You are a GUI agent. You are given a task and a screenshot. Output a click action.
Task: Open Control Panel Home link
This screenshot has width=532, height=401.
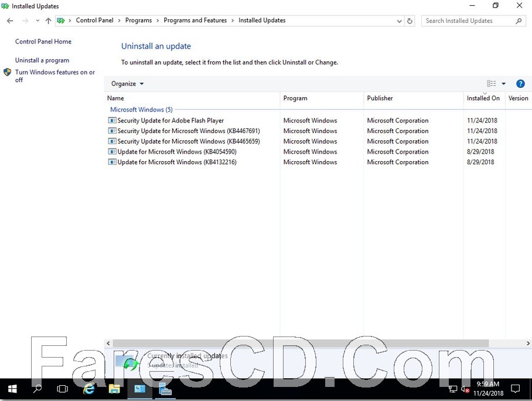click(x=43, y=42)
